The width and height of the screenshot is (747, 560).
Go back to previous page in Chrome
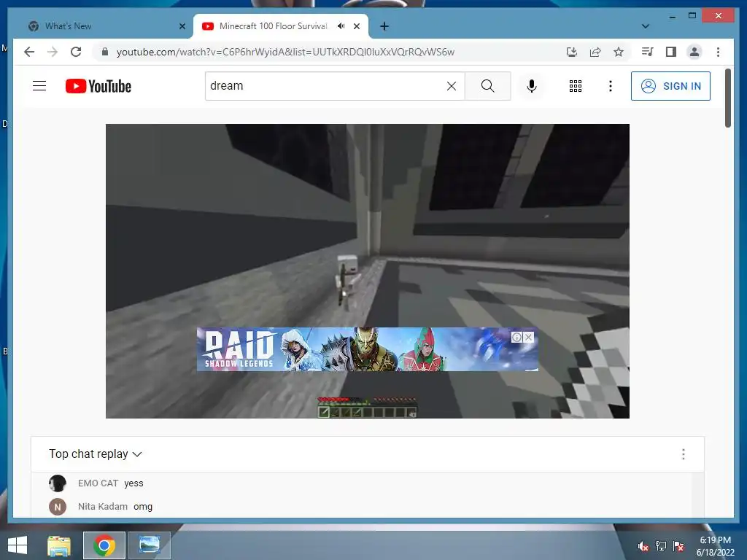pyautogui.click(x=29, y=52)
